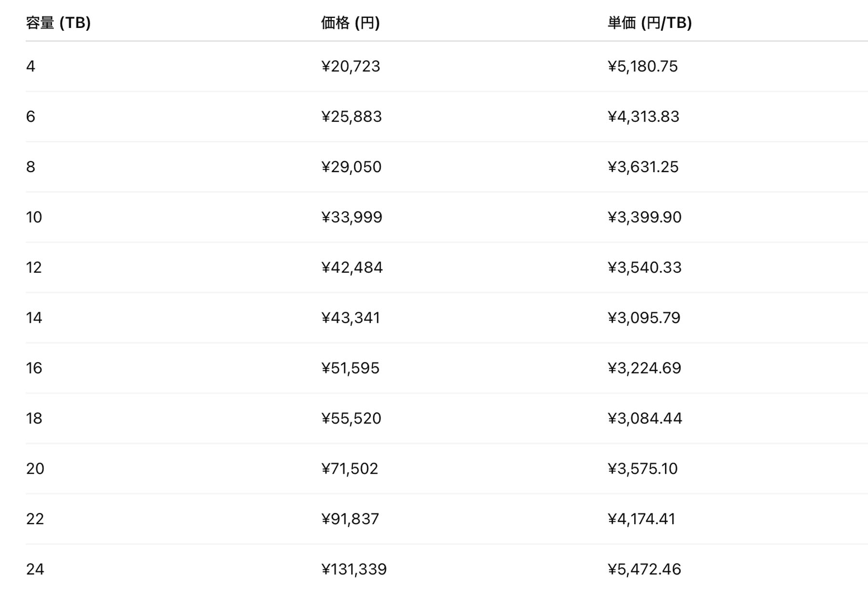868x598 pixels.
Task: Click the ¥29,050 price cell
Action: click(352, 167)
